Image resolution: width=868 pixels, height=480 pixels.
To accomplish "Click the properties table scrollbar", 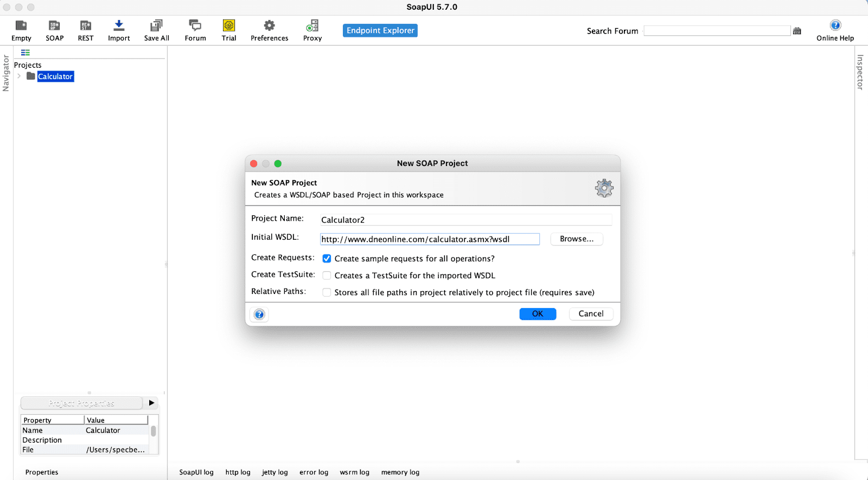I will tap(154, 432).
